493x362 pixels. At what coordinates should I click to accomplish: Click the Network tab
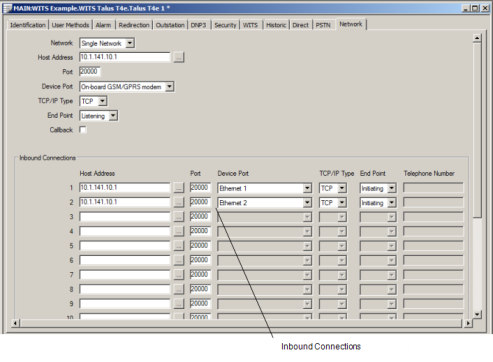point(351,24)
